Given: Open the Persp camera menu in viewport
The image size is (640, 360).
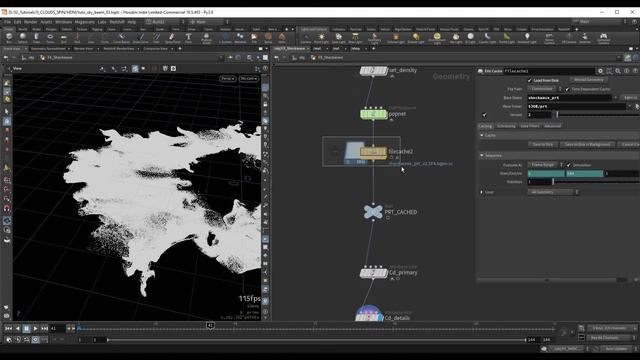Looking at the screenshot, I should coord(227,78).
